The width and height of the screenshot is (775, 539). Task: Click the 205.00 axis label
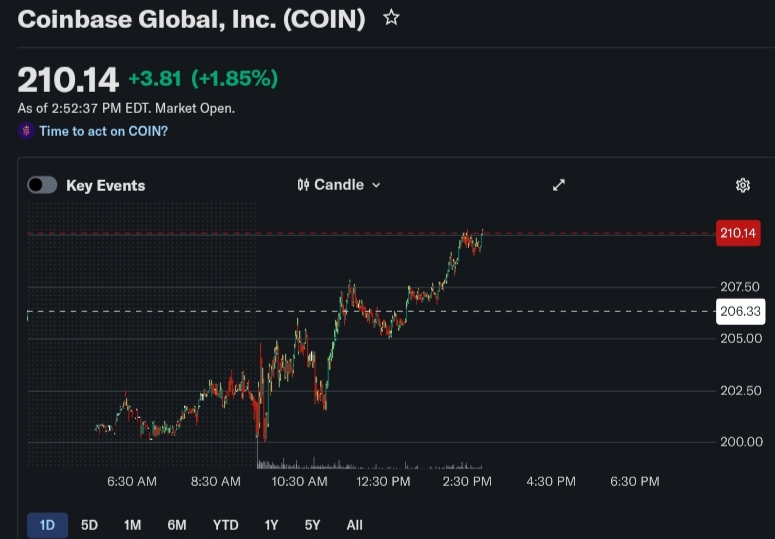(x=741, y=338)
